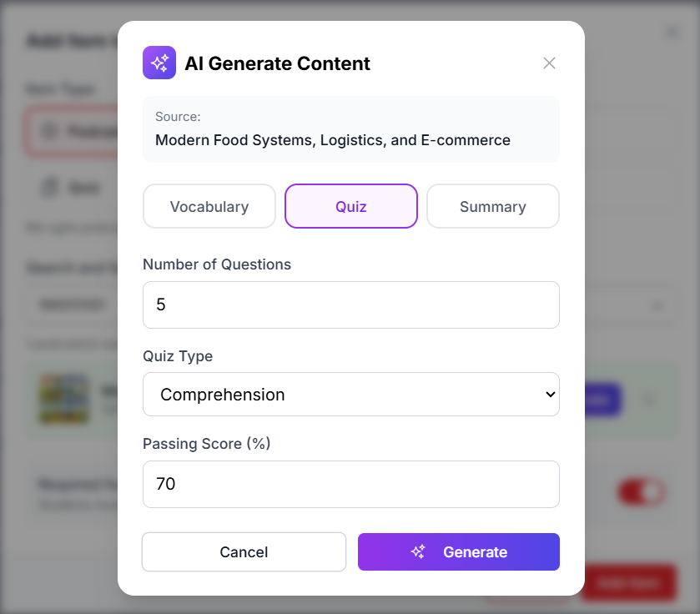The height and width of the screenshot is (614, 700).
Task: Close the AI Generate Content dialog
Action: point(549,63)
